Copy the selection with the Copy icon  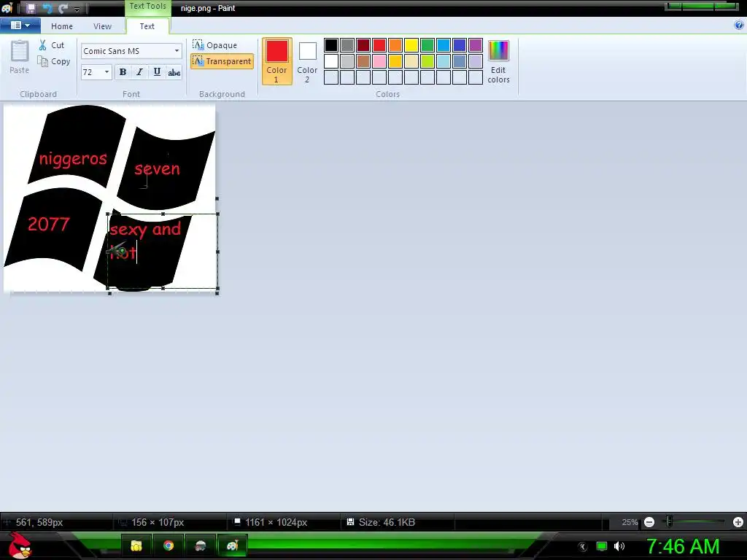coord(43,61)
